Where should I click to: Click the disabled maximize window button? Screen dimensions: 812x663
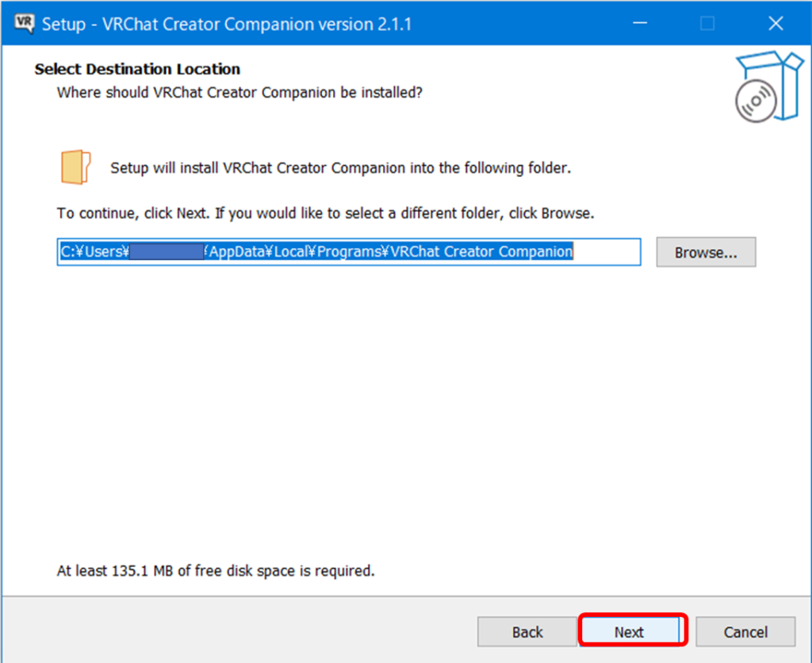pyautogui.click(x=707, y=24)
